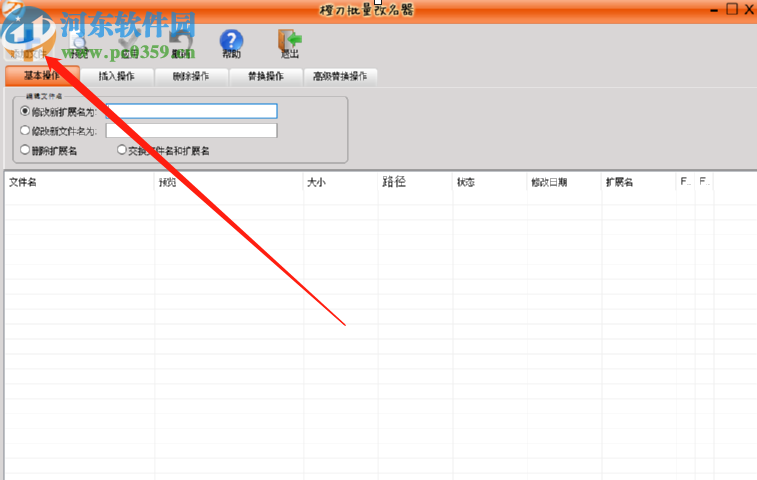
Task: Switch to the 基本操作 tab
Action: tap(42, 76)
